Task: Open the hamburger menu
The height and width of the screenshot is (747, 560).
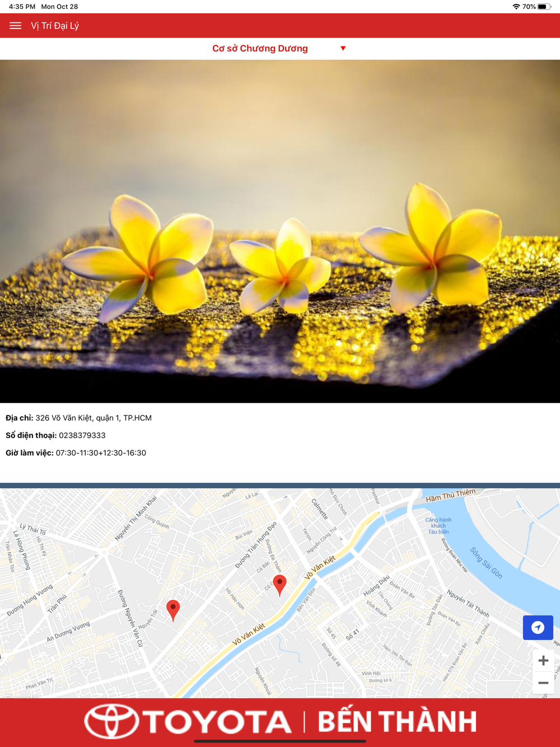Action: [x=16, y=26]
